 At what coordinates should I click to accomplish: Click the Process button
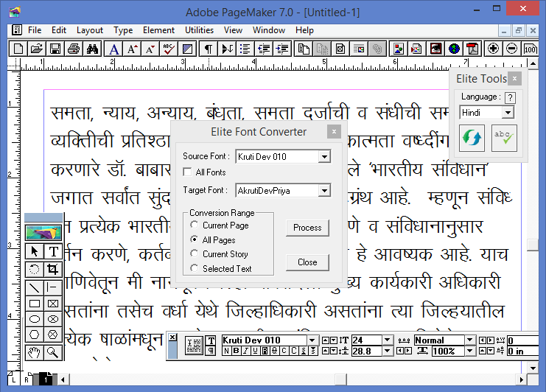(x=307, y=228)
